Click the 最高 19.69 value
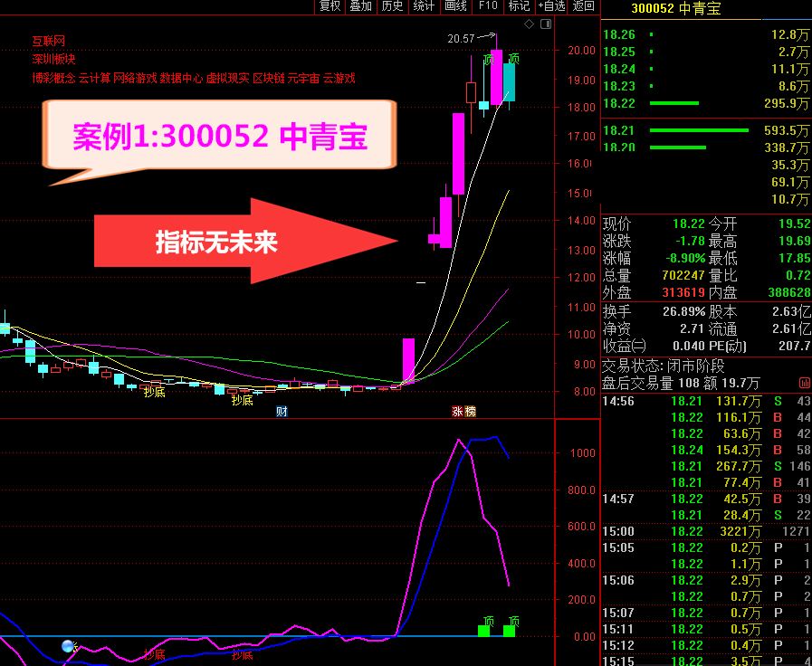 (795, 241)
